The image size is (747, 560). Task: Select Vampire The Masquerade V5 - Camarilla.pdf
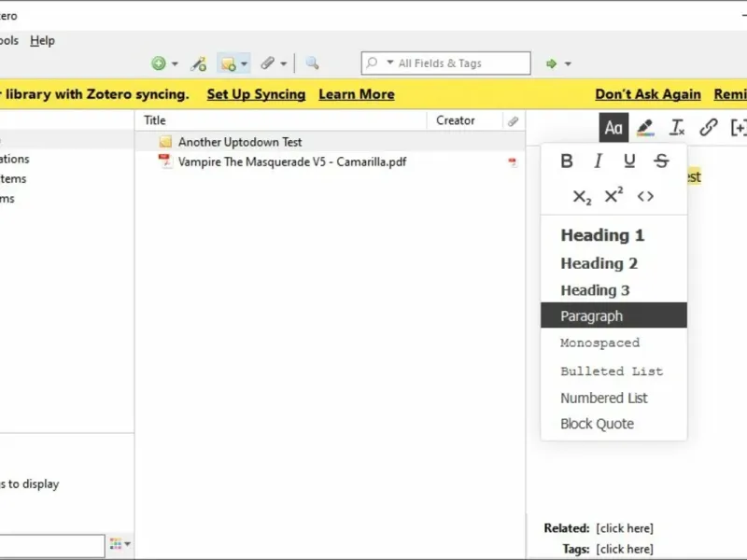tap(330, 161)
